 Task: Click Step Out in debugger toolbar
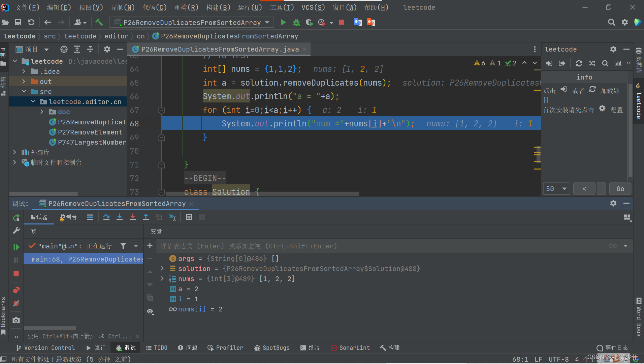pos(146,217)
